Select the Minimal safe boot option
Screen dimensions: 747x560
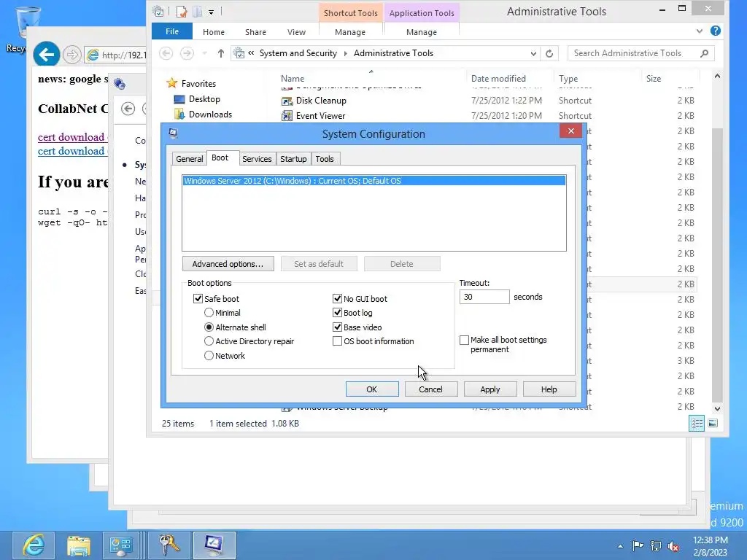209,313
